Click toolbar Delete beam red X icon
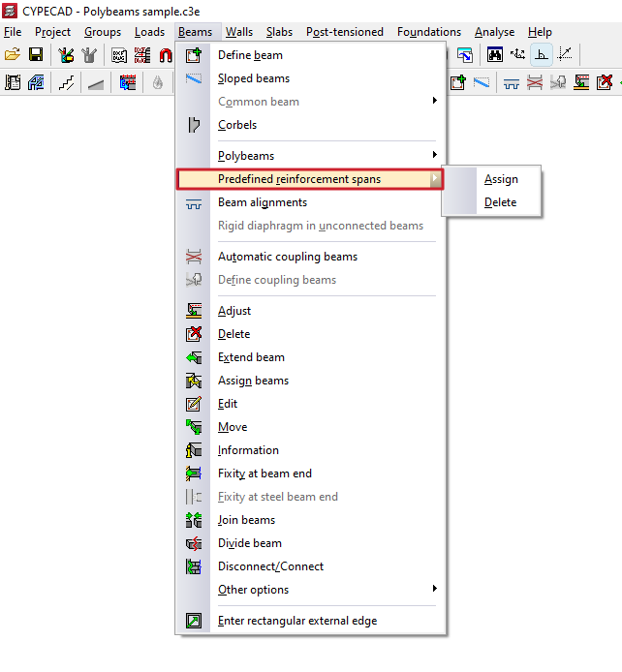 tap(605, 82)
